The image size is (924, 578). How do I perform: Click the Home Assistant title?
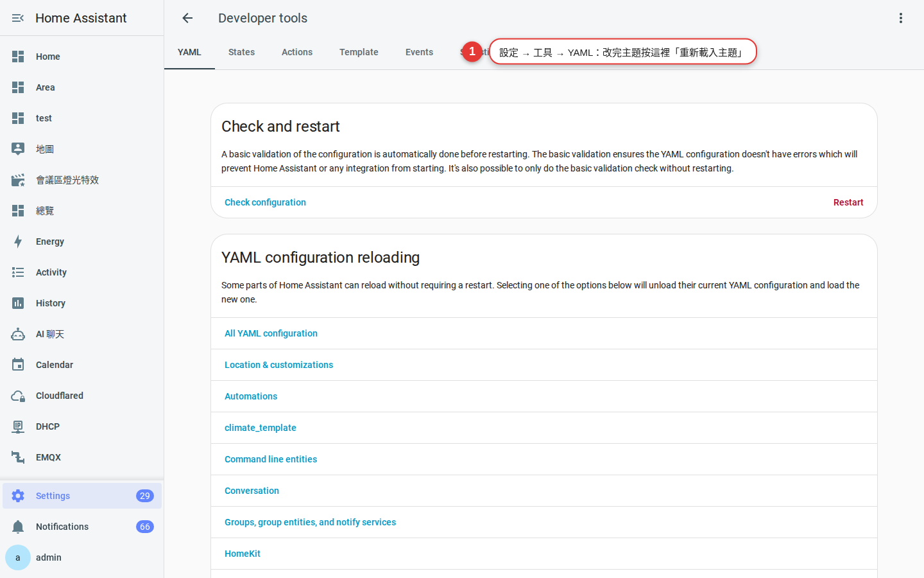point(81,18)
